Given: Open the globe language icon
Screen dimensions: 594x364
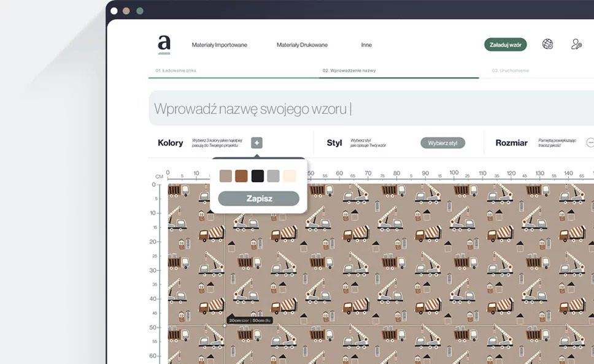Looking at the screenshot, I should click(547, 44).
